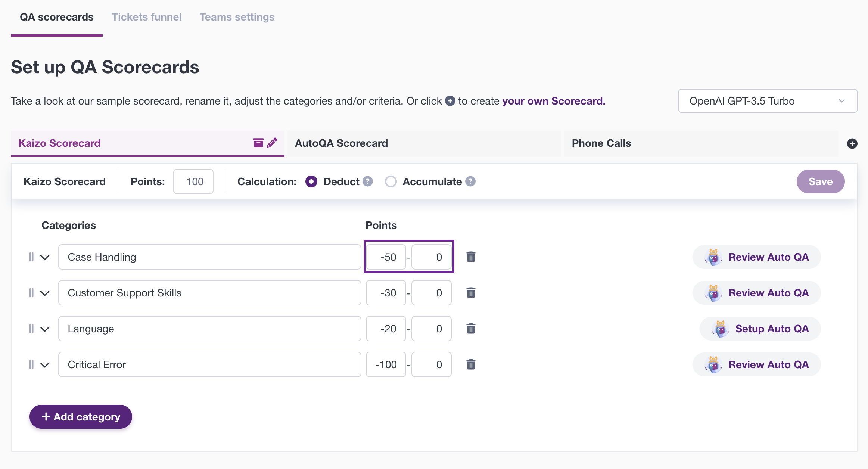Viewport: 868px width, 469px height.
Task: Grab the drag handle of Critical Error row
Action: click(x=31, y=364)
